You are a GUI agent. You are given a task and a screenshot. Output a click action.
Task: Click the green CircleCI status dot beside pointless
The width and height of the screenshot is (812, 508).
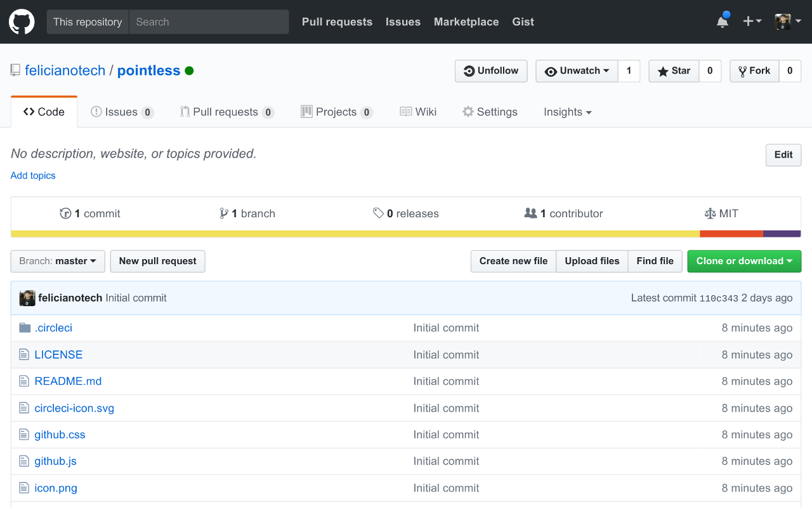189,70
